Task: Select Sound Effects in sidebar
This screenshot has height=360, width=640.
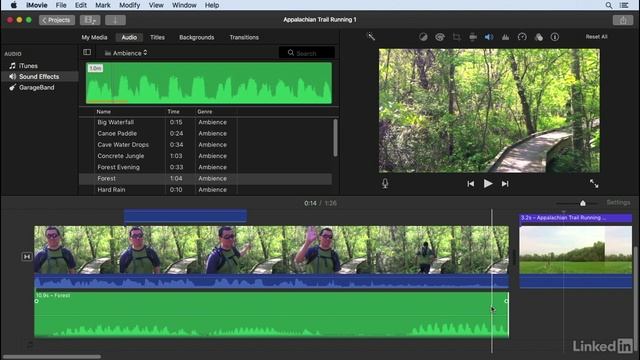Action: click(39, 76)
